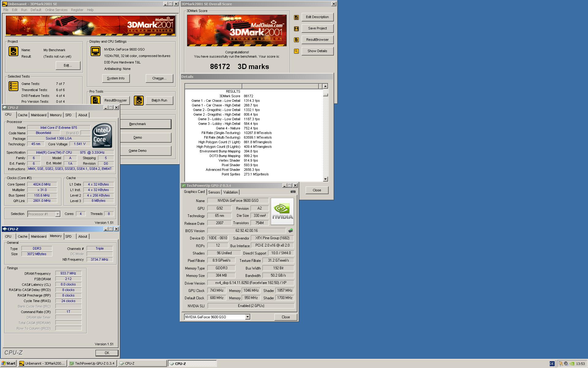Viewport: 588px width, 368px height.
Task: Click Close button in Details window
Action: point(317,190)
